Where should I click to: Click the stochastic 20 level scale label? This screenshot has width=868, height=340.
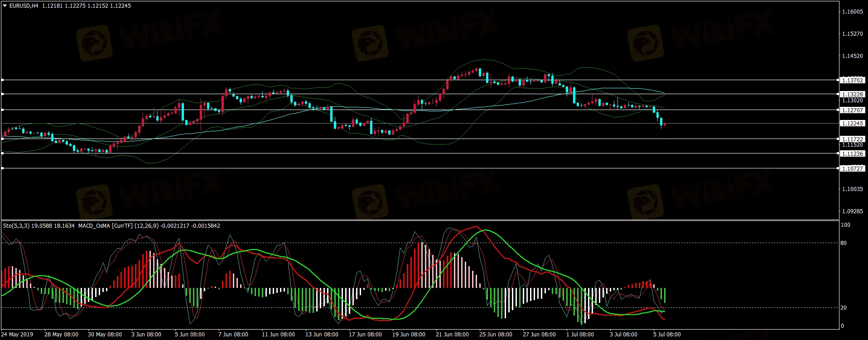pos(843,308)
